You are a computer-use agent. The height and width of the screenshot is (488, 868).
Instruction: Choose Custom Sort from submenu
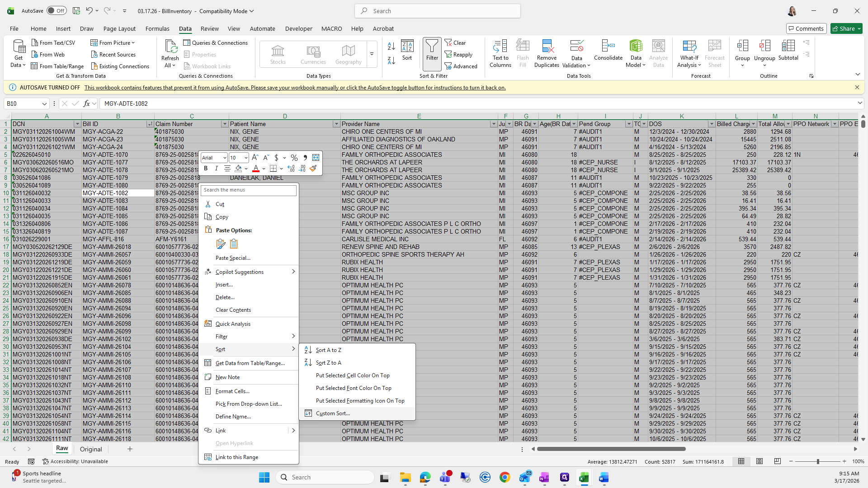point(333,413)
